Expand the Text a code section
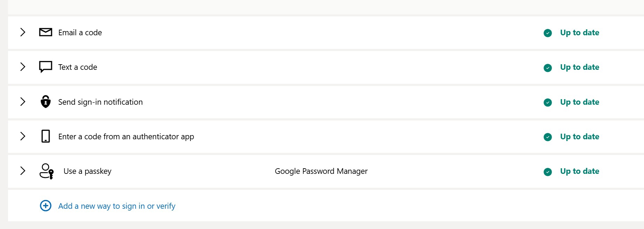This screenshot has height=229, width=644. click(23, 67)
